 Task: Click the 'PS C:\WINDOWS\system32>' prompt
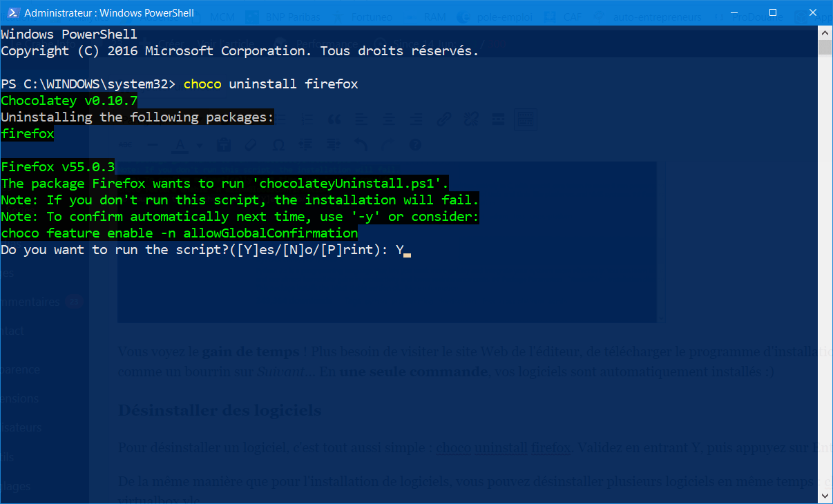tap(88, 84)
